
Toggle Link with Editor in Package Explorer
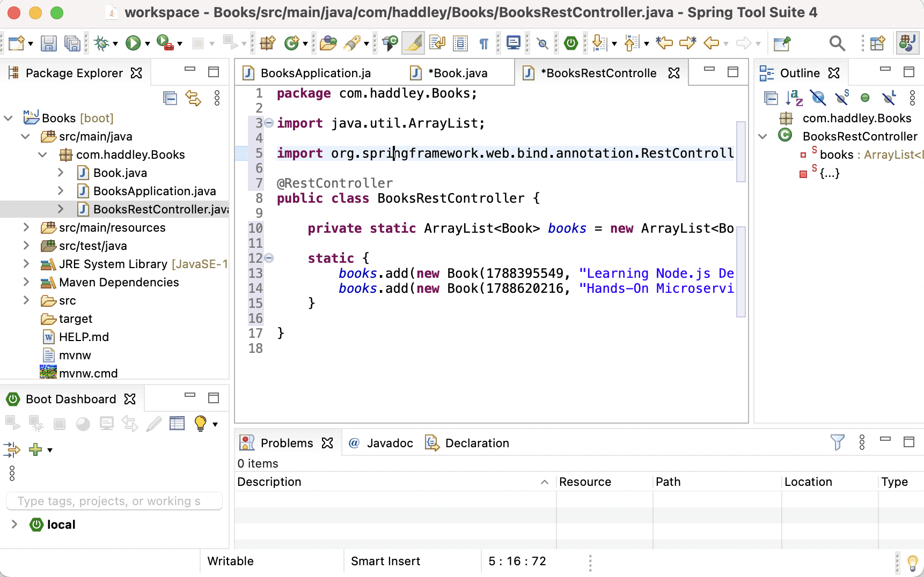coord(193,98)
